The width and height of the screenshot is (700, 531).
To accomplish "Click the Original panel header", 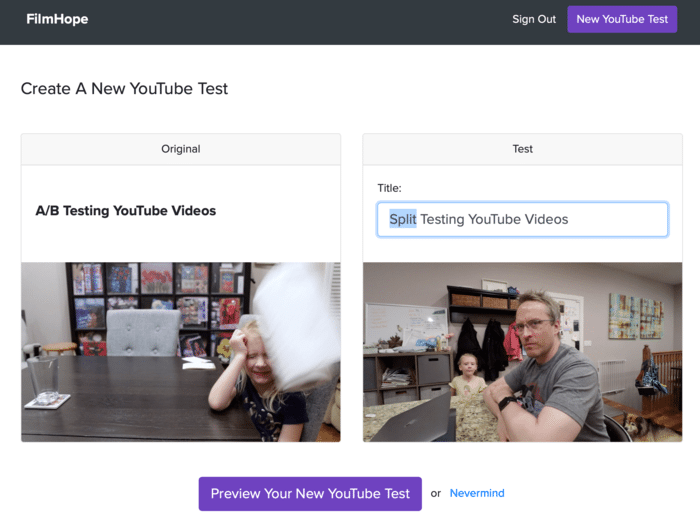I will (180, 149).
